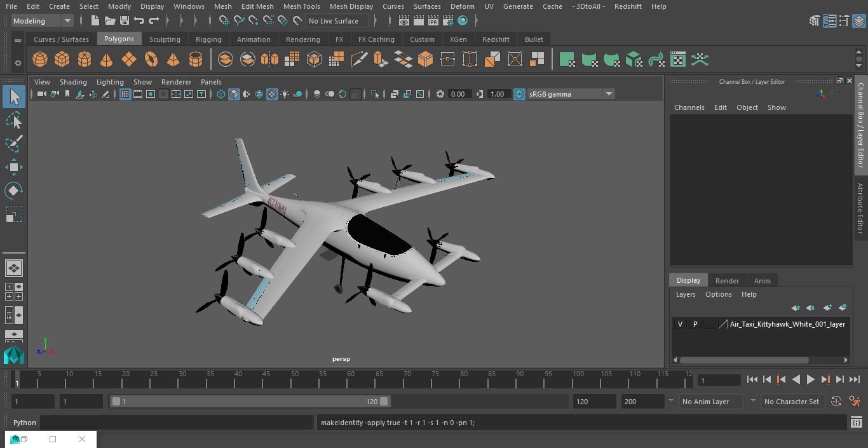The image size is (868, 448).
Task: Open the Modeling workspace dropdown
Action: [43, 21]
